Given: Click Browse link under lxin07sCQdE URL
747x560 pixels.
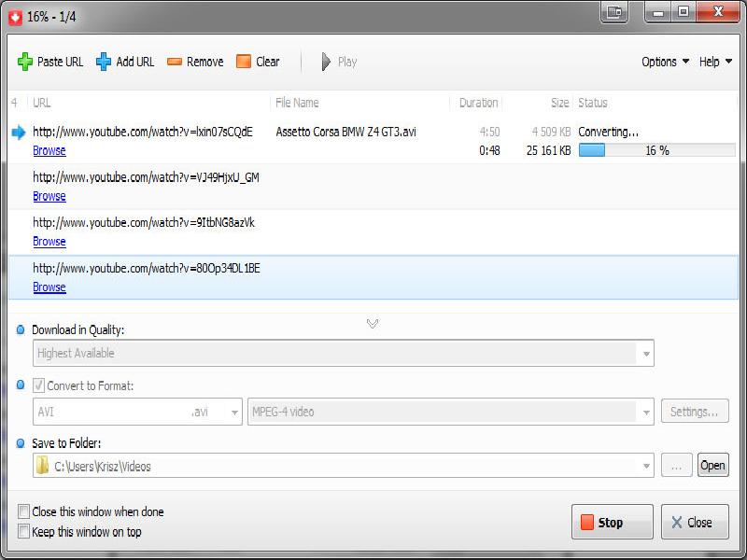Looking at the screenshot, I should coord(49,150).
